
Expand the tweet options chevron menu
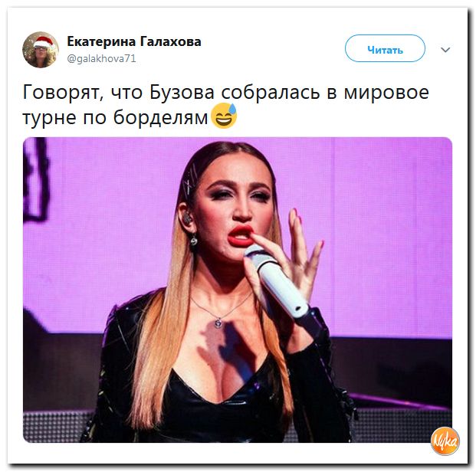pos(445,50)
